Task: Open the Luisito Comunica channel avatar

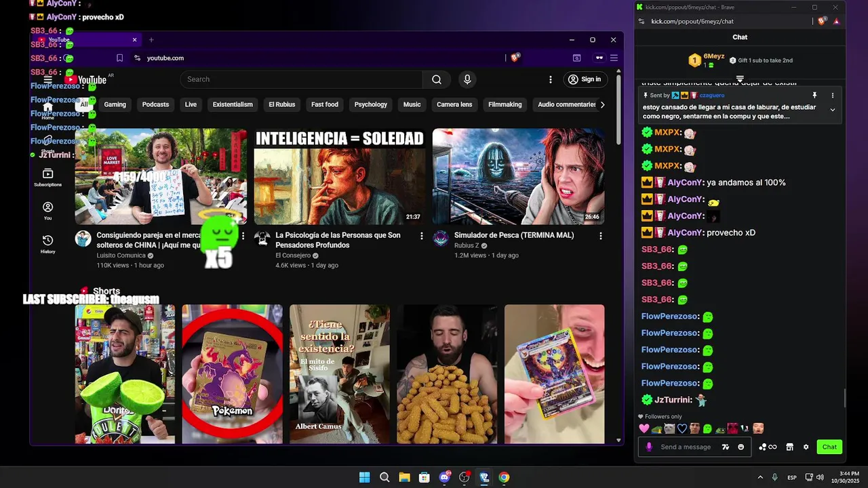Action: point(83,239)
